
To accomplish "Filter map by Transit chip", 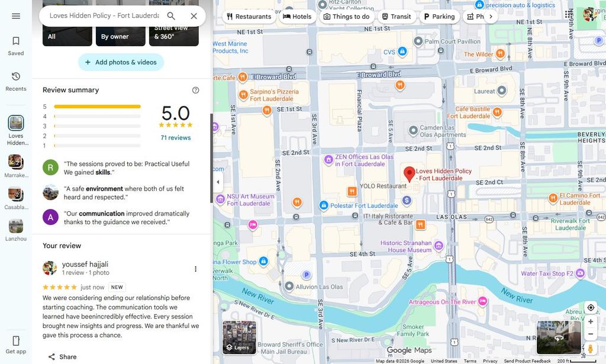I will (397, 17).
